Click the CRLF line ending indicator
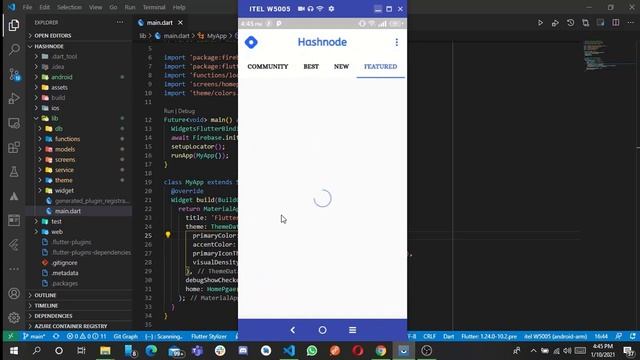The width and height of the screenshot is (640, 360). point(429,336)
